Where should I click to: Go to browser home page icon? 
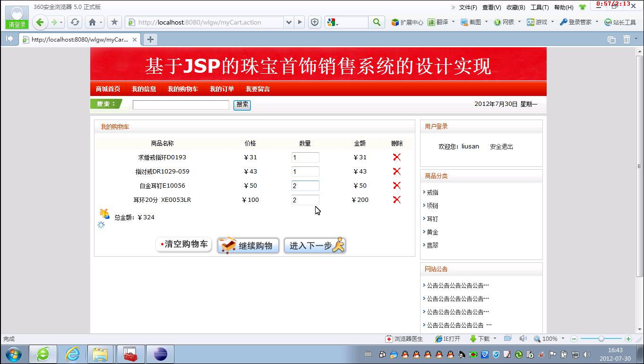click(93, 22)
